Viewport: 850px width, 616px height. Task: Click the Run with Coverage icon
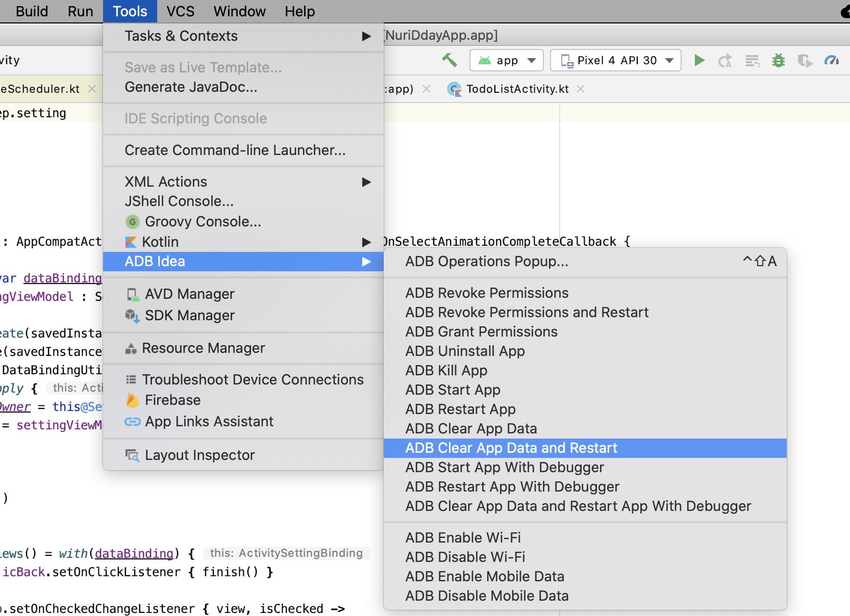(x=805, y=61)
